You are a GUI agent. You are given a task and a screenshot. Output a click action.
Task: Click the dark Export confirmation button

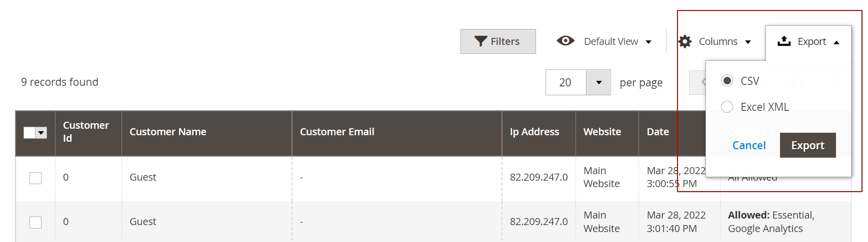(x=807, y=145)
